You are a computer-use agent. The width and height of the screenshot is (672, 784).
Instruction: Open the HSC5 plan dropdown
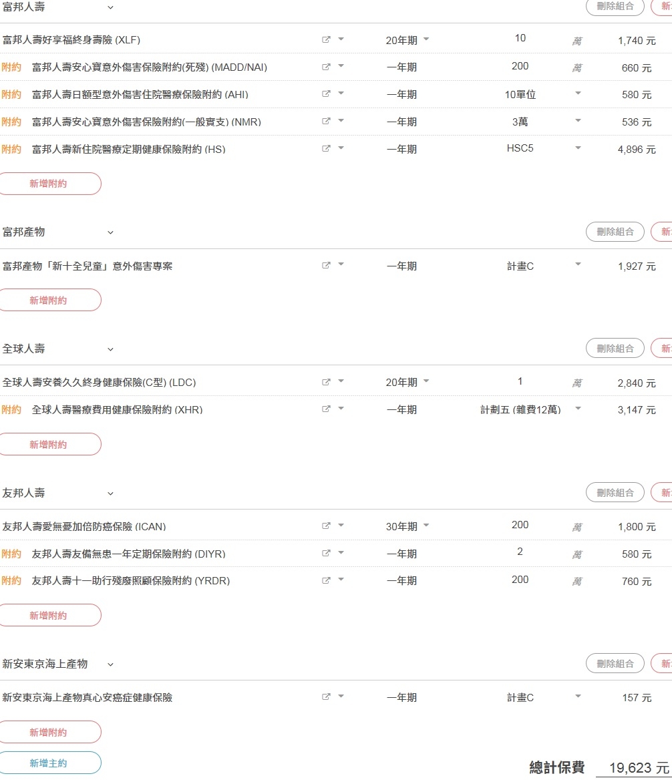578,148
